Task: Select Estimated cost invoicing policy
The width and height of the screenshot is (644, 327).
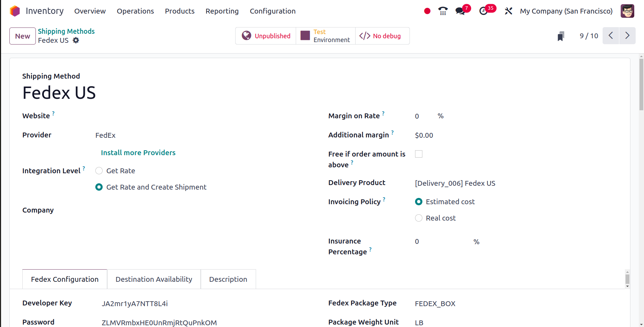Action: point(419,202)
